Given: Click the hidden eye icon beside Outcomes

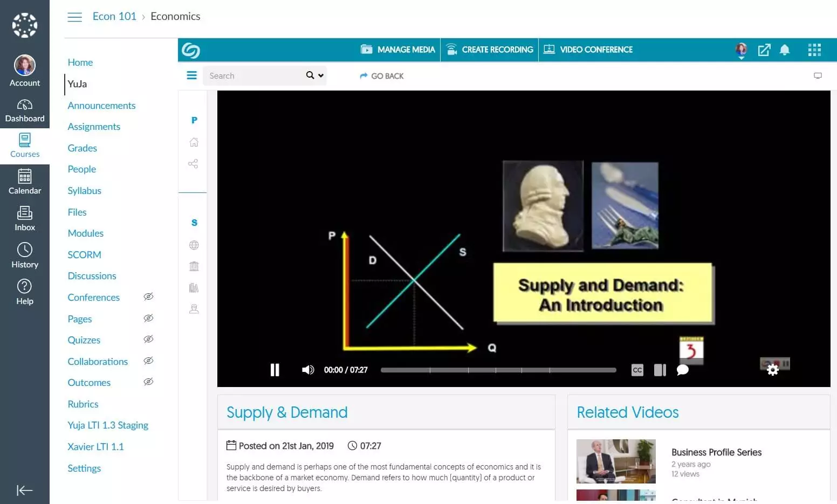Looking at the screenshot, I should point(148,382).
